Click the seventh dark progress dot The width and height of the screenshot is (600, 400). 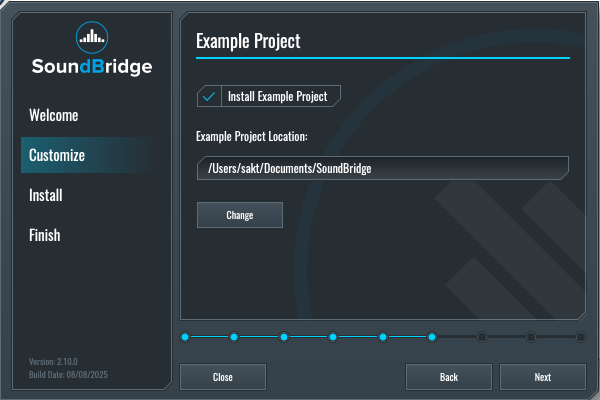(482, 337)
